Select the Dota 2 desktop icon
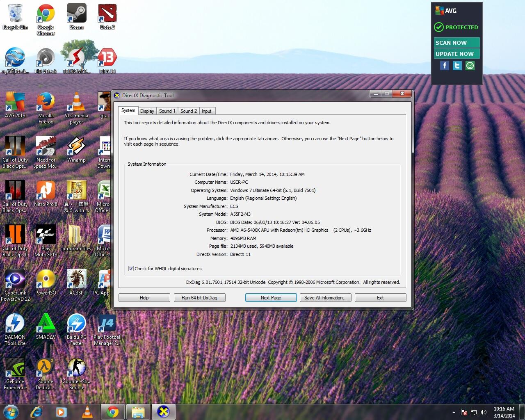This screenshot has width=525, height=420. click(107, 17)
